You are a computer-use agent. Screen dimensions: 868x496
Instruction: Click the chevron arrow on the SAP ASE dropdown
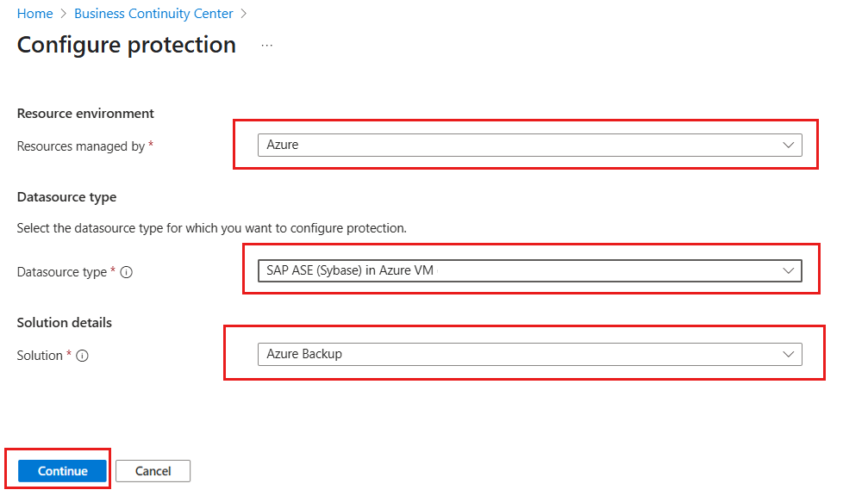pyautogui.click(x=788, y=271)
